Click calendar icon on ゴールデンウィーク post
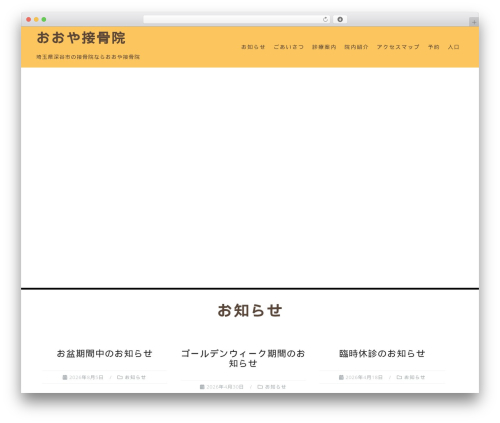The width and height of the screenshot is (500, 423). point(202,387)
